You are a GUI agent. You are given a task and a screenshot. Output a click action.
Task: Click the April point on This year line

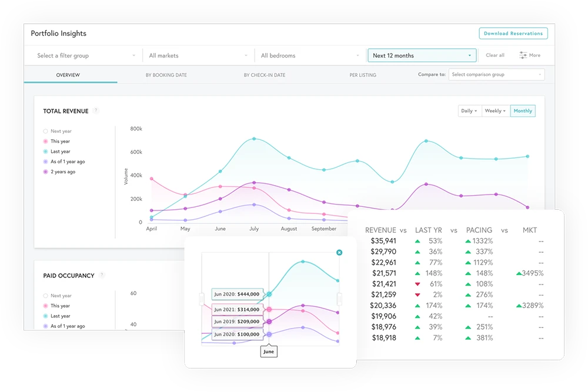coord(152,179)
